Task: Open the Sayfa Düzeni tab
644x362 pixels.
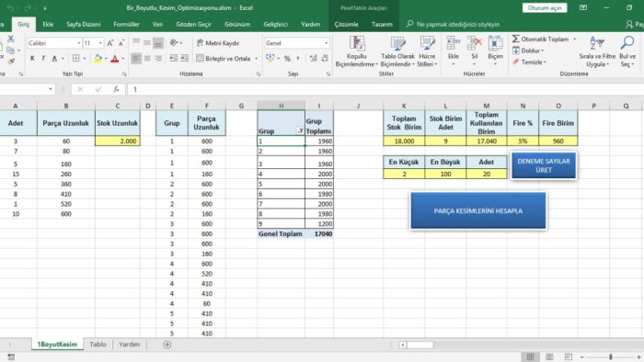Action: [84, 24]
